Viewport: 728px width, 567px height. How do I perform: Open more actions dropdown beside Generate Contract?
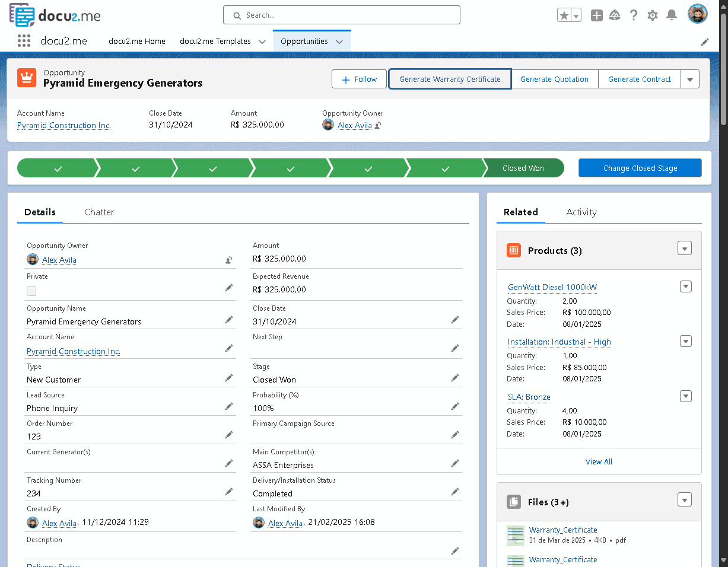tap(690, 79)
